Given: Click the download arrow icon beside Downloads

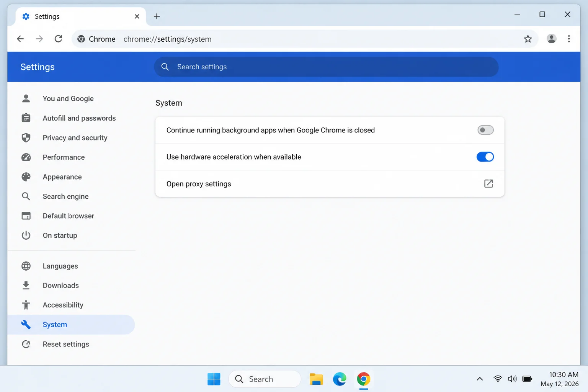Looking at the screenshot, I should 26,285.
